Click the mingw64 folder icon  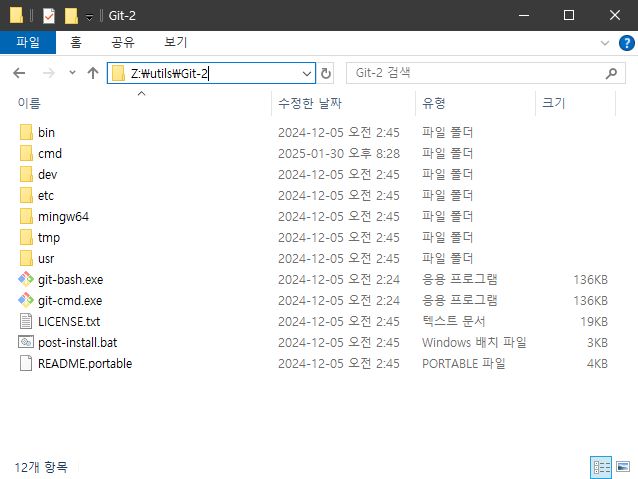coord(26,217)
